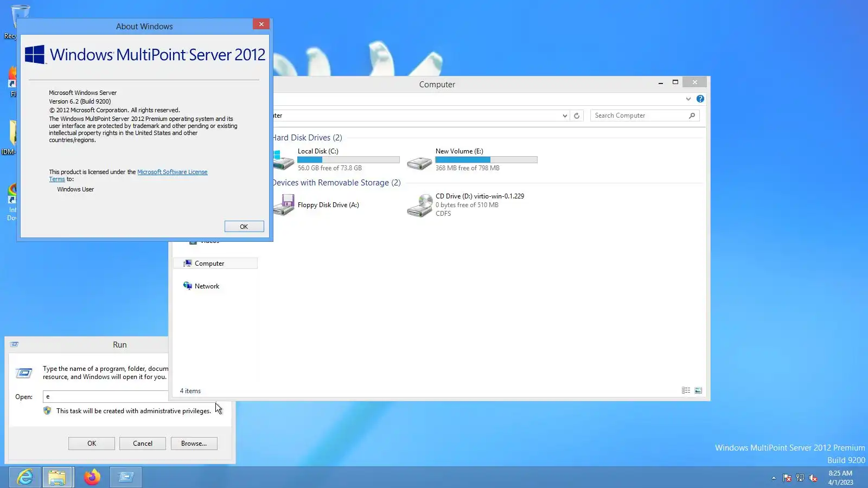Open the network tray icon
868x488 pixels.
[x=800, y=478]
